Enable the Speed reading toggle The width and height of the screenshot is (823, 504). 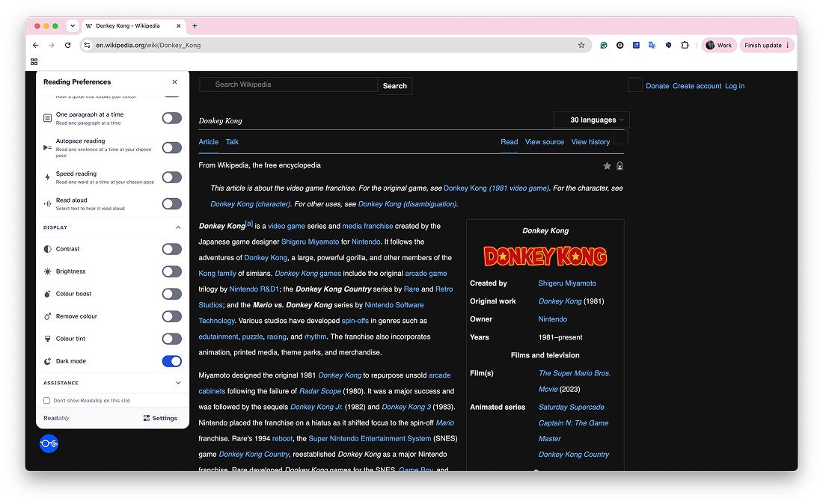[x=171, y=177]
